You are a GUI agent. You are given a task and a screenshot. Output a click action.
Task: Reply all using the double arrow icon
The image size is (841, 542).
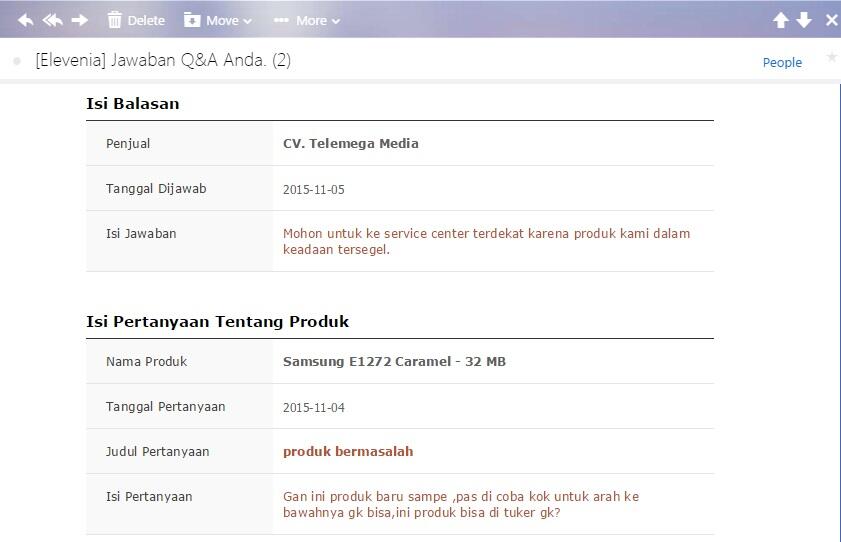pyautogui.click(x=53, y=20)
